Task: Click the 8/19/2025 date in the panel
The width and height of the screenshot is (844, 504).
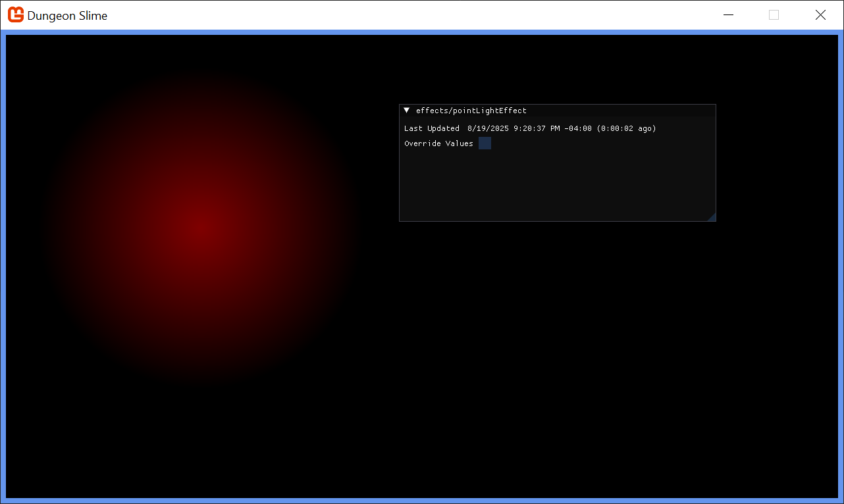Action: pyautogui.click(x=488, y=128)
